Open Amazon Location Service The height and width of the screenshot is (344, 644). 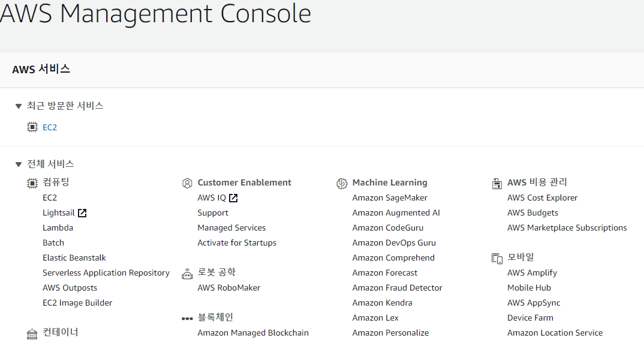pos(555,333)
